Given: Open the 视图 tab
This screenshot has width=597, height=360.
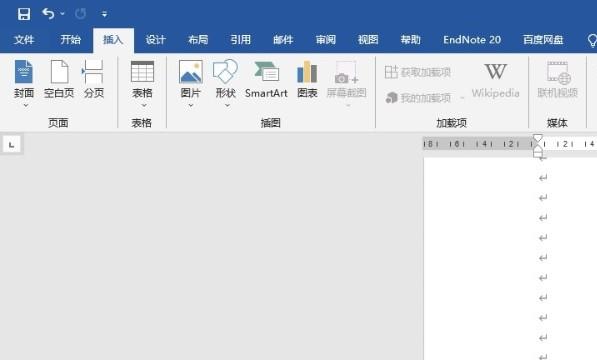Looking at the screenshot, I should tap(368, 40).
